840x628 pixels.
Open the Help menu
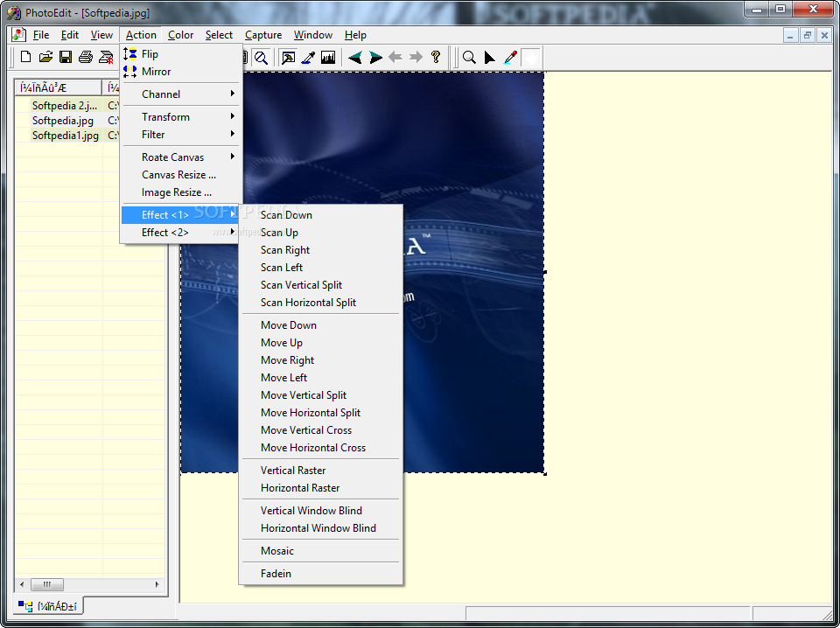355,35
